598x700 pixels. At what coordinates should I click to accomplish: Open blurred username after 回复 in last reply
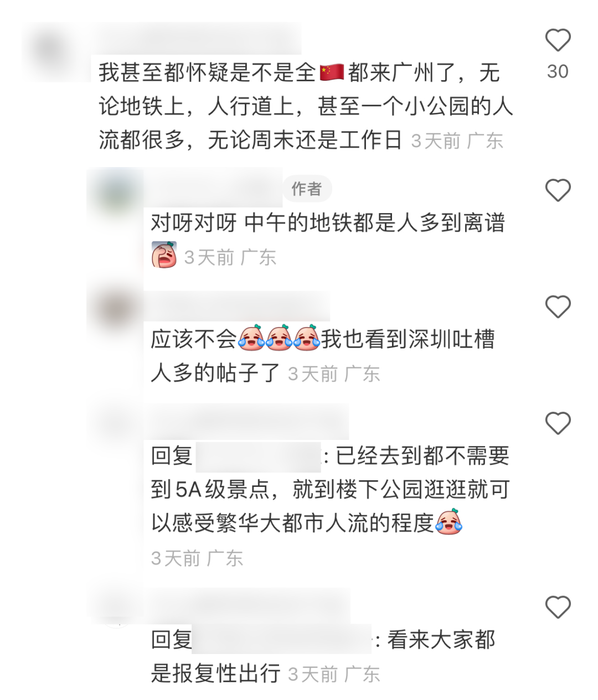point(282,640)
